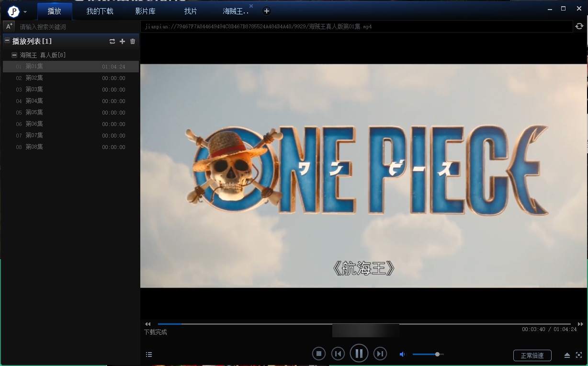Open the app logo dropdown menu
Image resolution: width=588 pixels, height=366 pixels.
click(x=25, y=11)
